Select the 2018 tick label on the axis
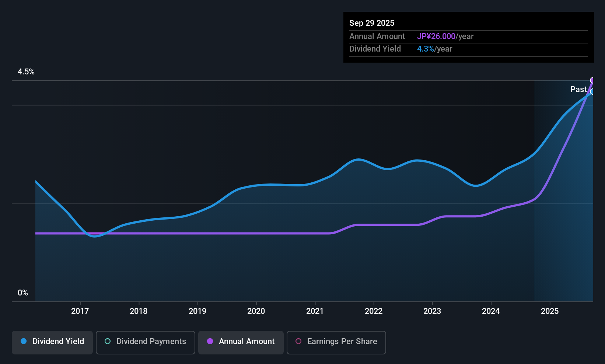Image resolution: width=605 pixels, height=364 pixels. point(139,311)
